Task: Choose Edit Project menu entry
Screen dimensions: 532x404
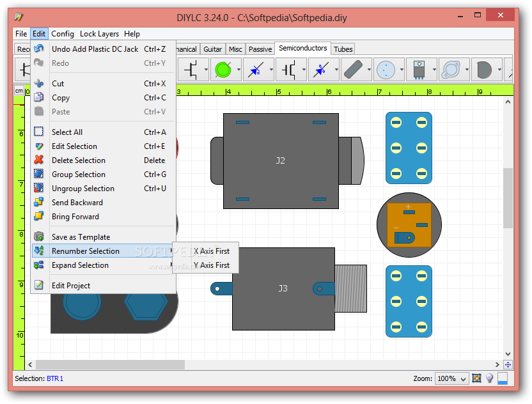Action: [x=104, y=286]
